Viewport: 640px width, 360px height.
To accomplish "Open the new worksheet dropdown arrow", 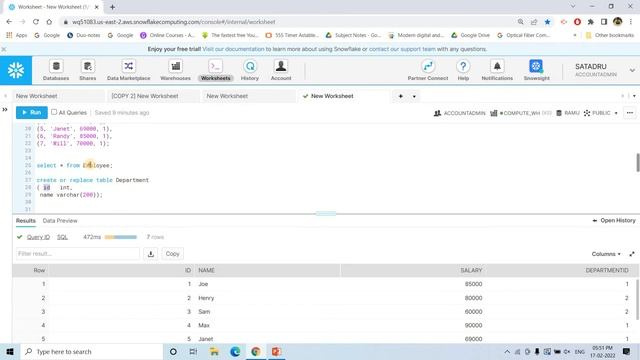I will (414, 96).
